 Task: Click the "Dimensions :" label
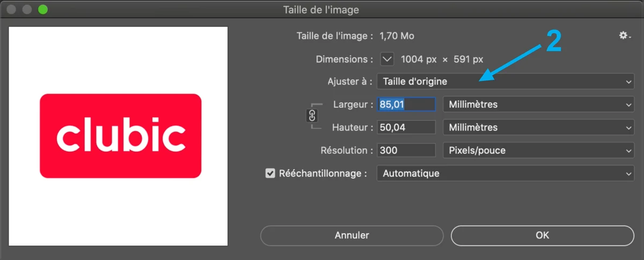click(x=345, y=59)
